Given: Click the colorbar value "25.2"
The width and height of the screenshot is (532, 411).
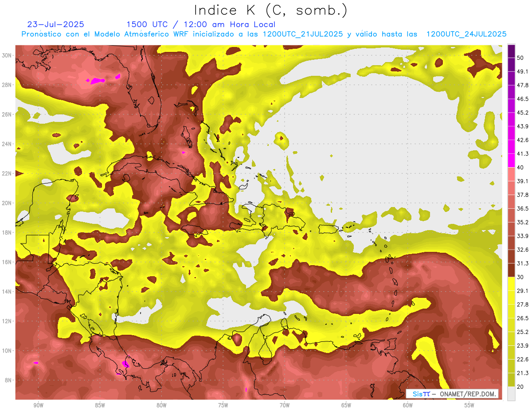Looking at the screenshot, I should (x=523, y=333).
